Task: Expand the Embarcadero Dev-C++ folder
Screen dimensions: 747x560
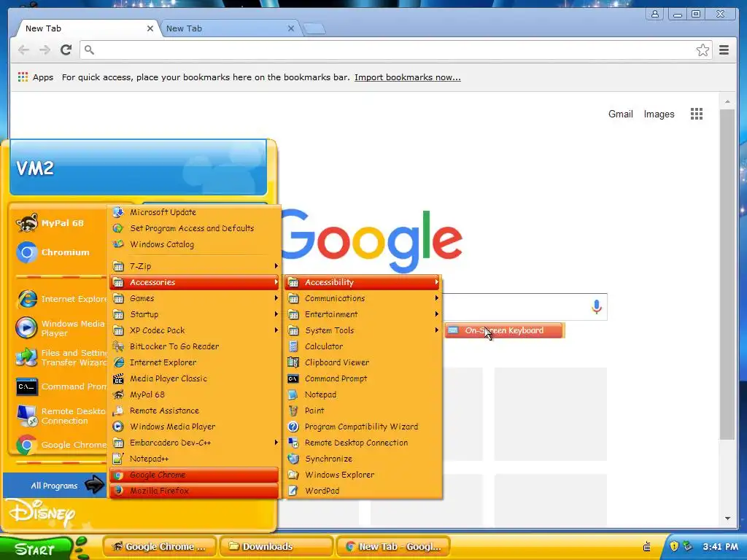Action: click(194, 443)
